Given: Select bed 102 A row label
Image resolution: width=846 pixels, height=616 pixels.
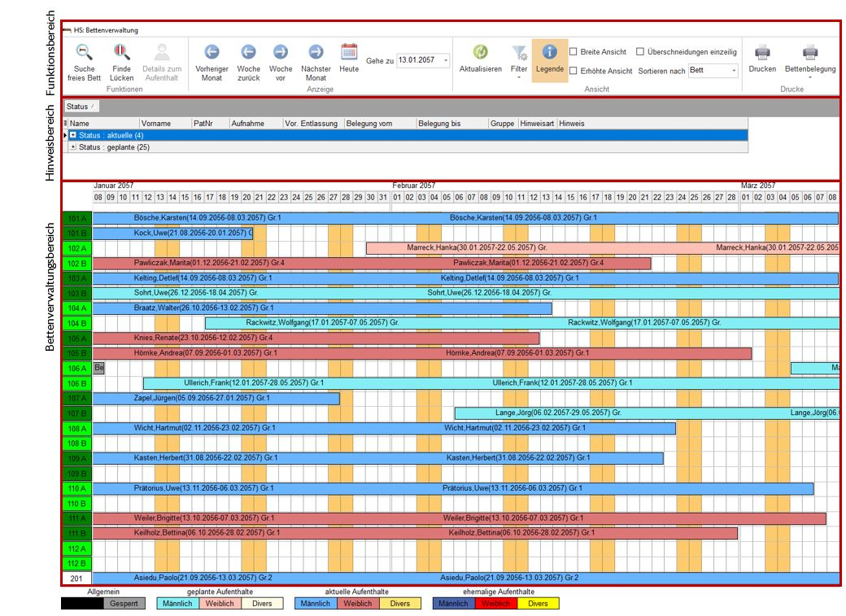Looking at the screenshot, I should (77, 248).
